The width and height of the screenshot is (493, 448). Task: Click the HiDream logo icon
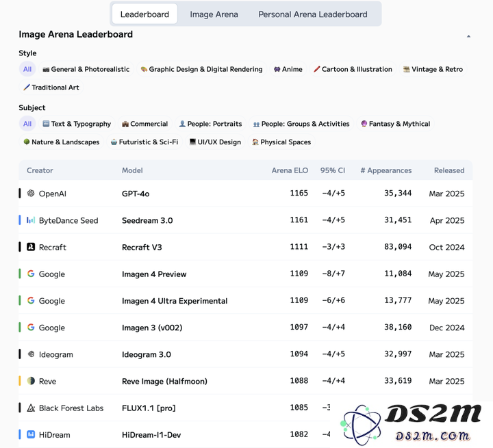(x=31, y=434)
